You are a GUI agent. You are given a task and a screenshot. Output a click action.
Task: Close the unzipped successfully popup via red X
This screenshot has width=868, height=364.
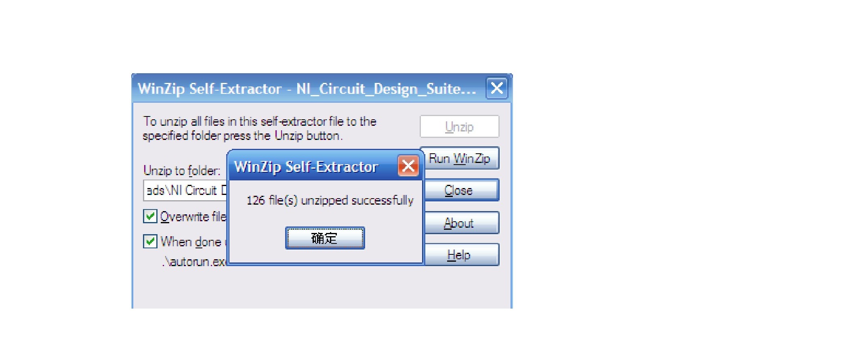coord(408,166)
